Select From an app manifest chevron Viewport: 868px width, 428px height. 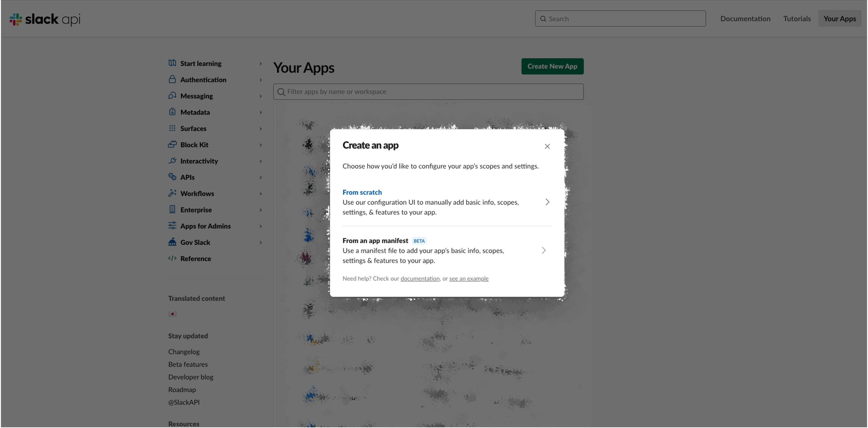pyautogui.click(x=544, y=250)
